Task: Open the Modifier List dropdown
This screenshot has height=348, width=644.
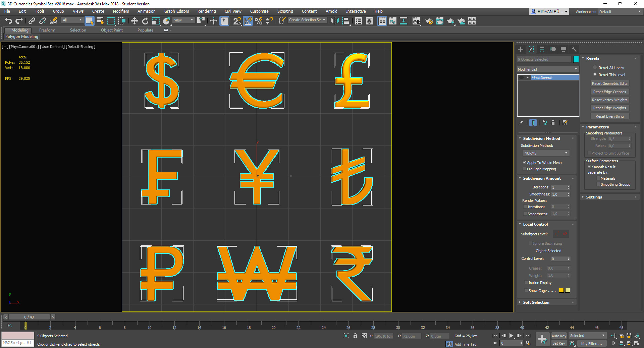Action: pyautogui.click(x=548, y=69)
